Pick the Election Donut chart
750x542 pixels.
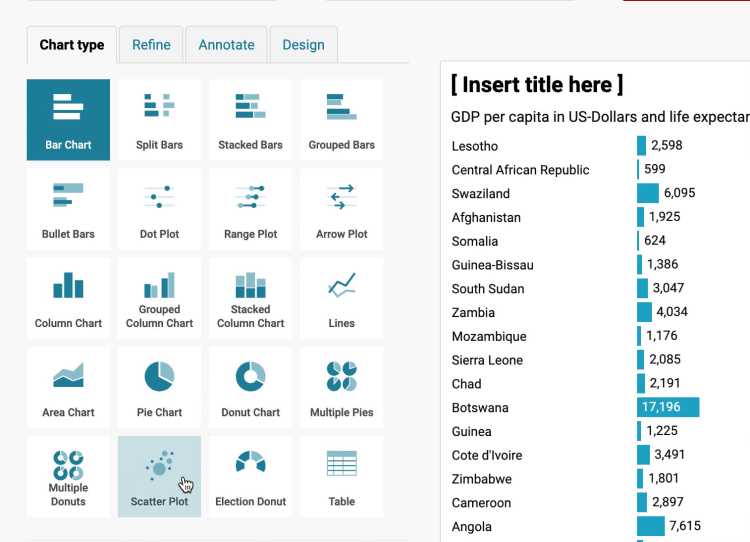coord(251,476)
